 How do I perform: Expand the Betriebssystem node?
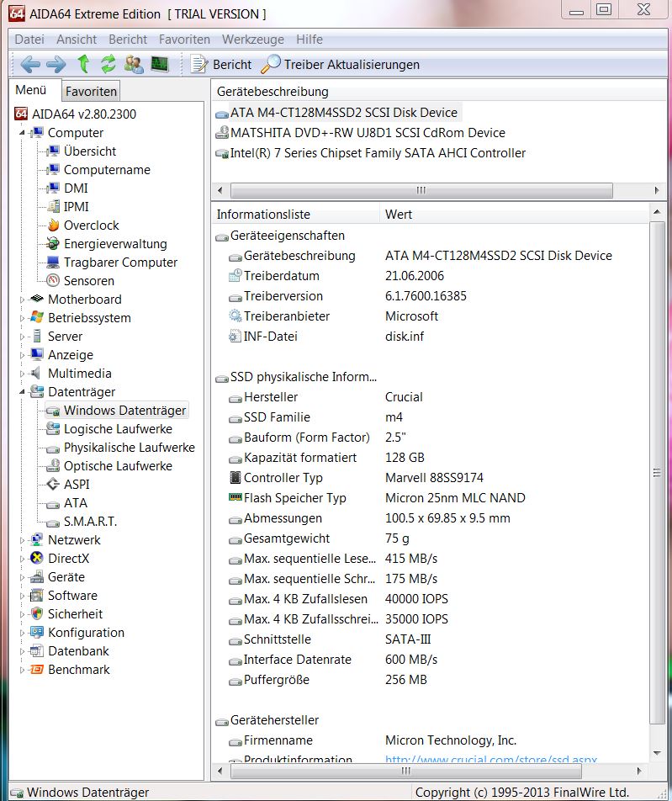pyautogui.click(x=22, y=318)
